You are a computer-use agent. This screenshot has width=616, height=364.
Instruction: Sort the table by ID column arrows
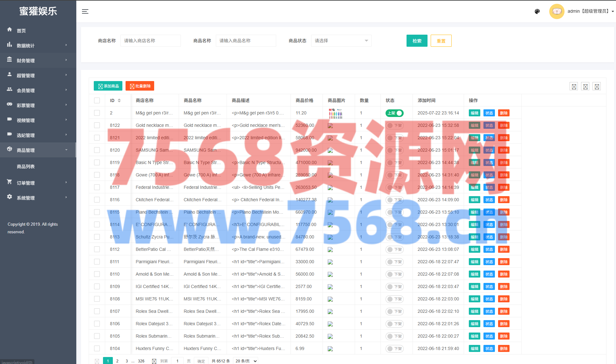click(x=119, y=100)
